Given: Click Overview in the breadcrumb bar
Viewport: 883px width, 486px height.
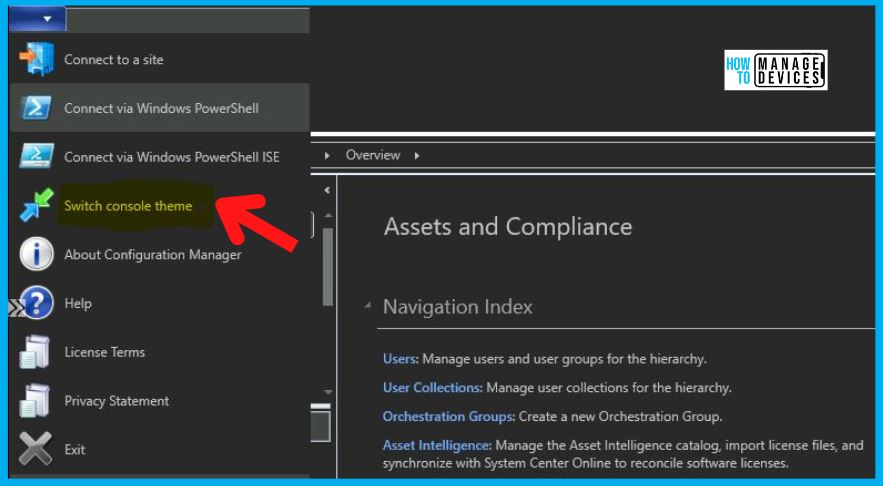Looking at the screenshot, I should point(373,155).
